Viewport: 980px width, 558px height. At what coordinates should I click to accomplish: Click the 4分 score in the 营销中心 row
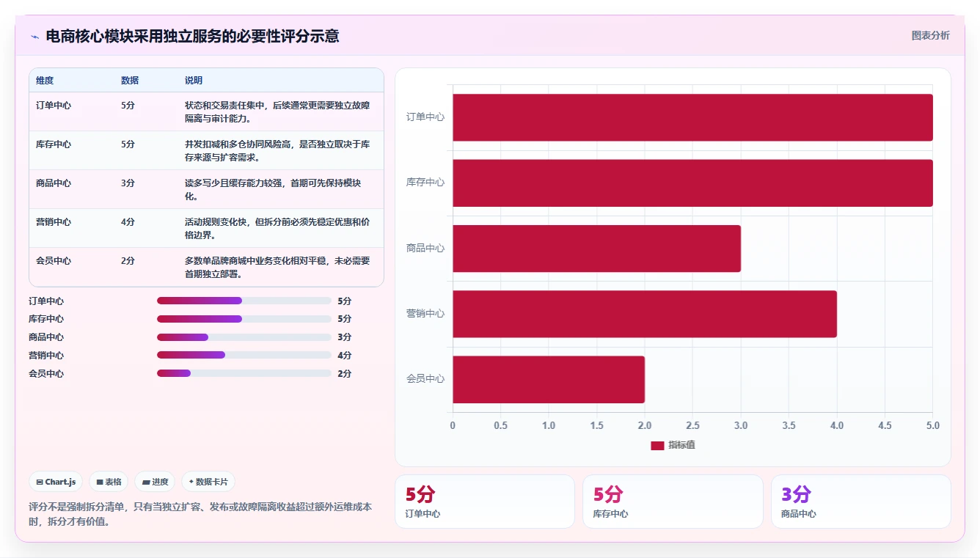pos(128,221)
